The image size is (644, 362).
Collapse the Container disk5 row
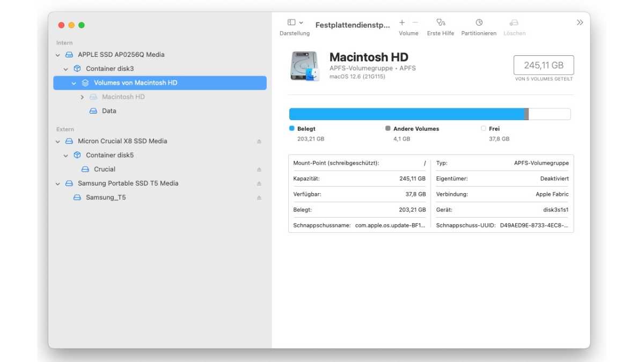pos(66,155)
